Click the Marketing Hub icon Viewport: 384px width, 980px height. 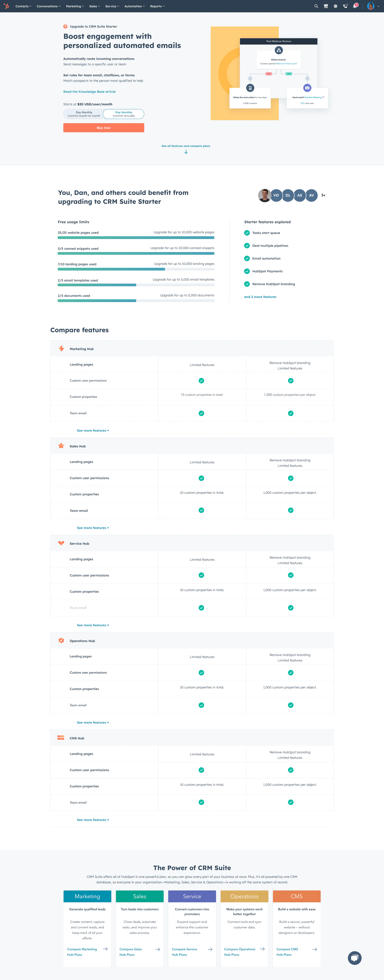pos(61,348)
